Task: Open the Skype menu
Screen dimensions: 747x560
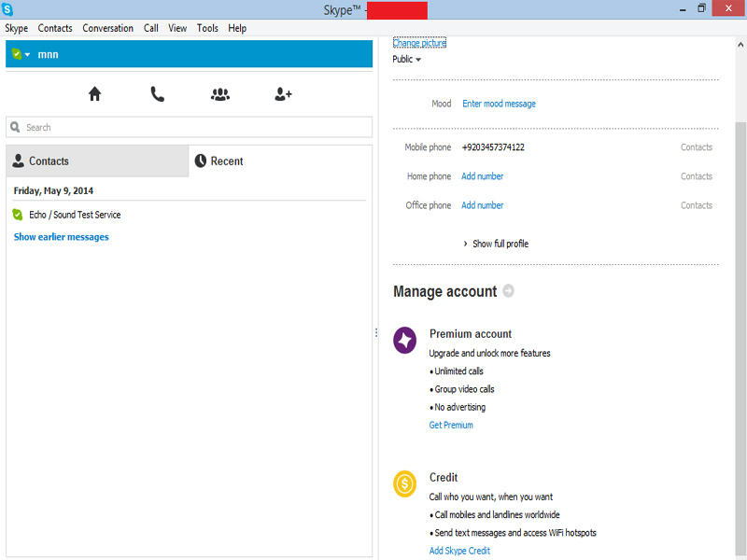Action: 16,28
